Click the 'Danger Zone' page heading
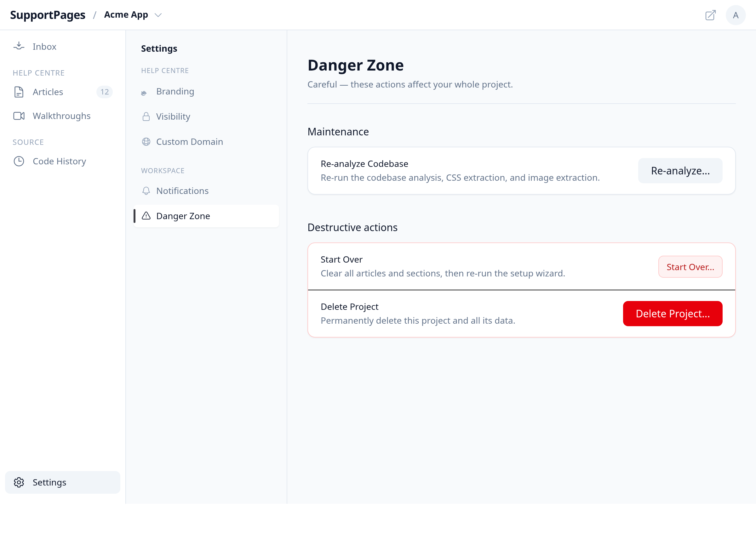 coord(355,65)
